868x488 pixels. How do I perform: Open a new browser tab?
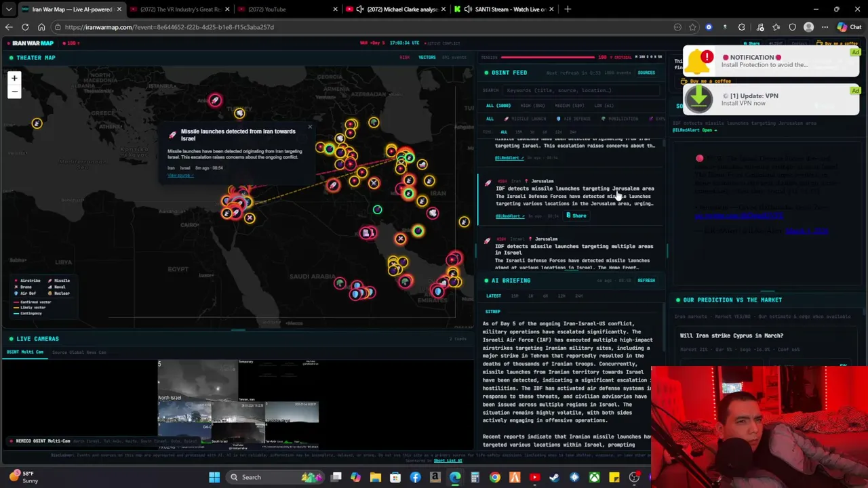tap(568, 9)
